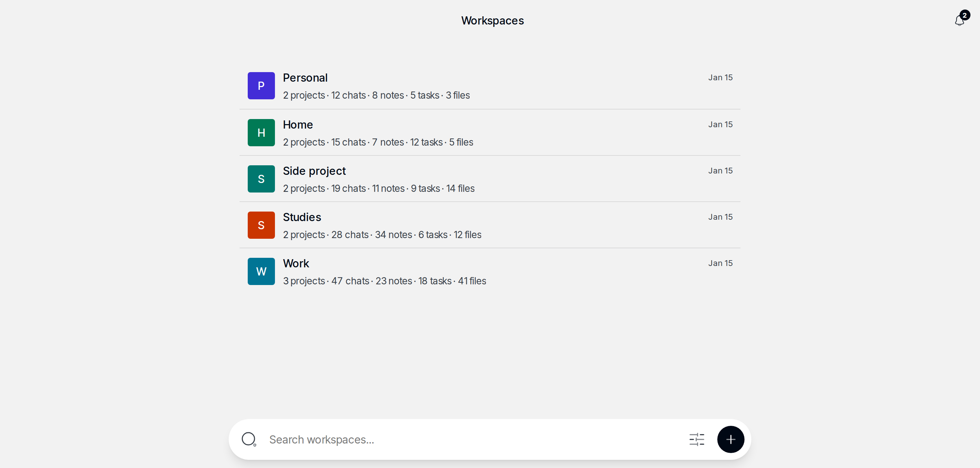Click the Jan 15 date on Personal row
This screenshot has width=980, height=468.
coord(720,78)
